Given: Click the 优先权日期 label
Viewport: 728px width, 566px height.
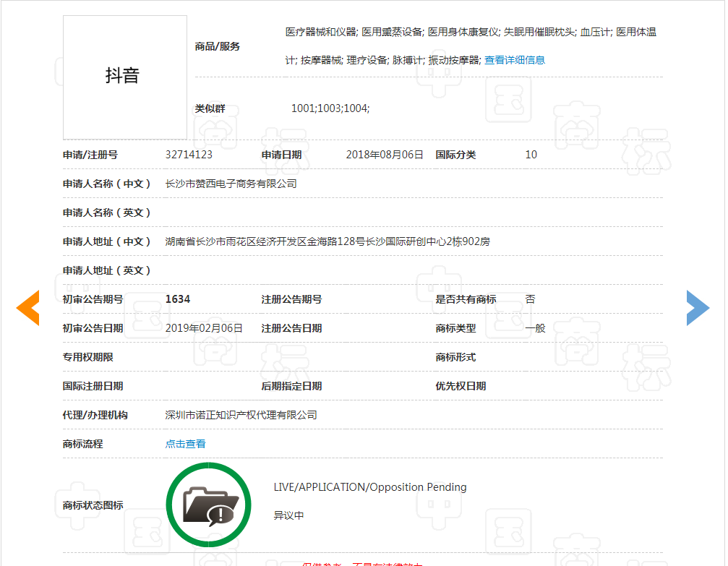Looking at the screenshot, I should [x=461, y=386].
